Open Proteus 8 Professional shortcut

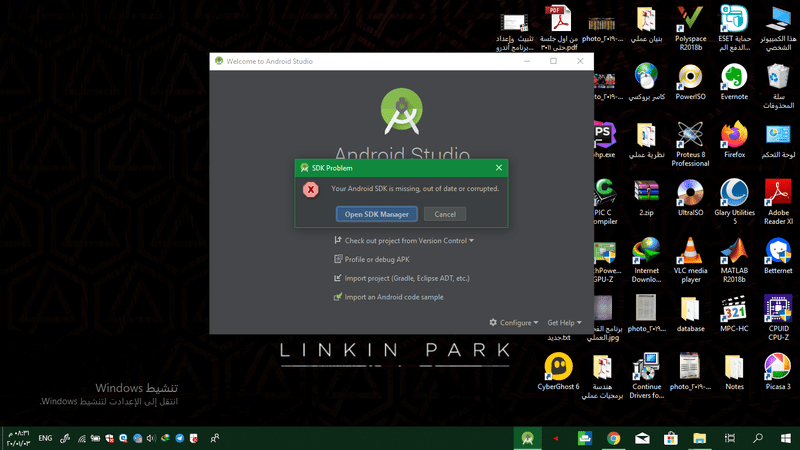[690, 144]
